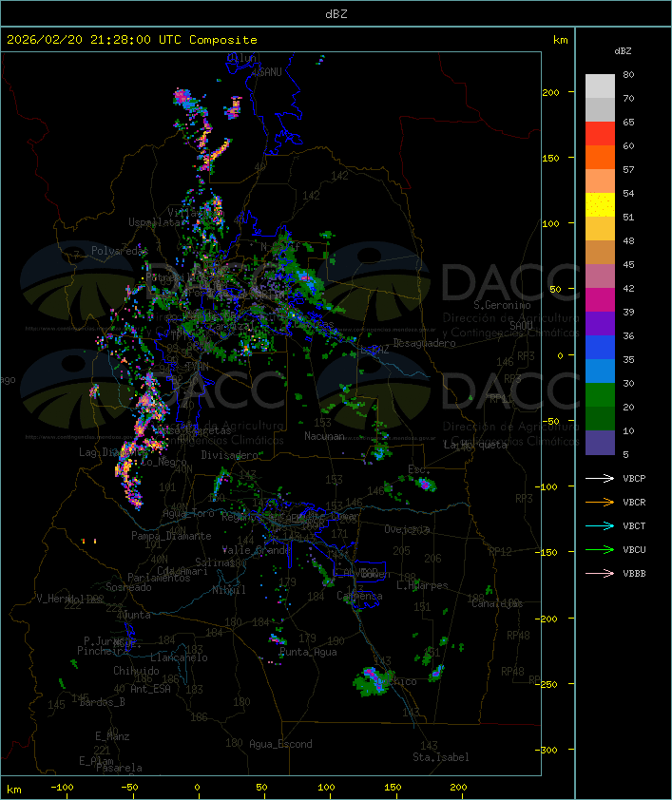Click the Pasarela place label
Viewport: 672px width, 800px height.
[119, 768]
